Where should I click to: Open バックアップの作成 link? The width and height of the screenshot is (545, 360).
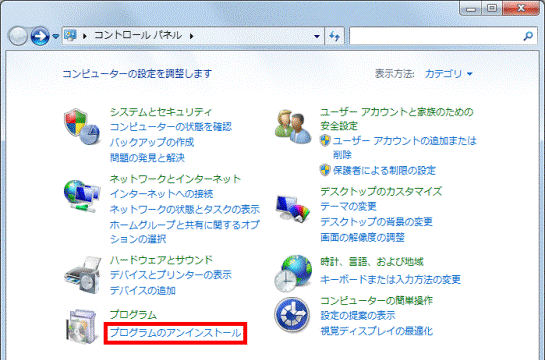click(x=152, y=142)
